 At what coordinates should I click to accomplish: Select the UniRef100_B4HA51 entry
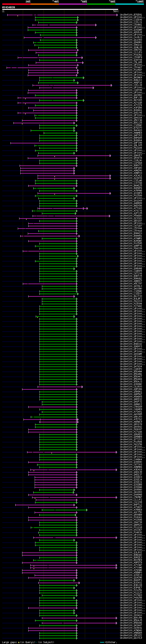(x=131, y=236)
